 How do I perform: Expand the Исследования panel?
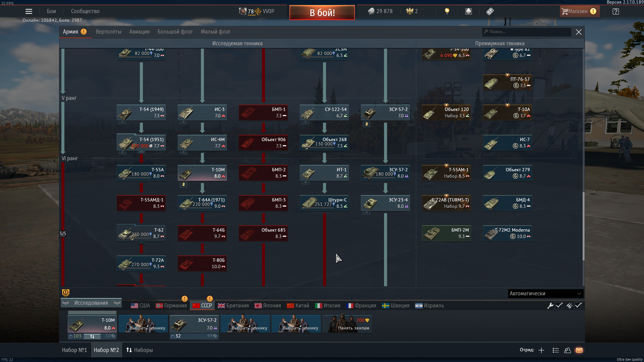(91, 303)
